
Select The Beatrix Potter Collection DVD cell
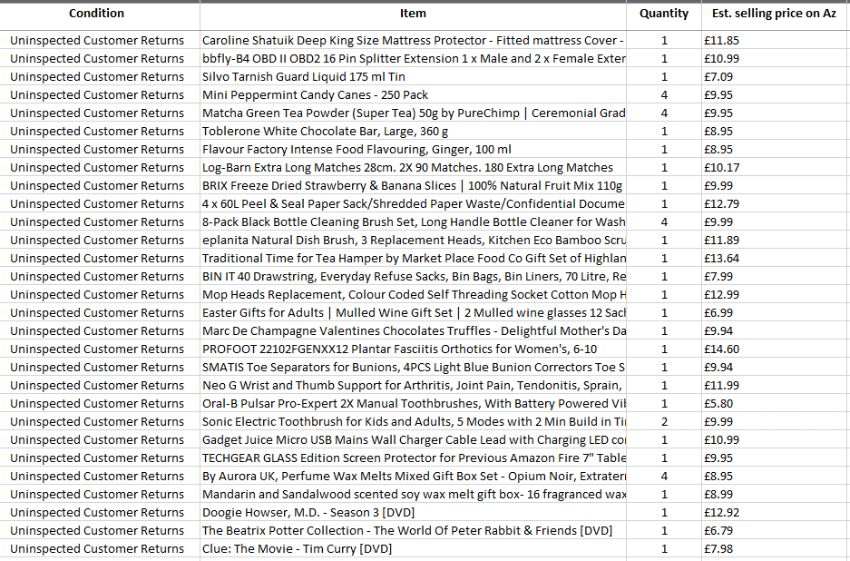click(x=413, y=531)
